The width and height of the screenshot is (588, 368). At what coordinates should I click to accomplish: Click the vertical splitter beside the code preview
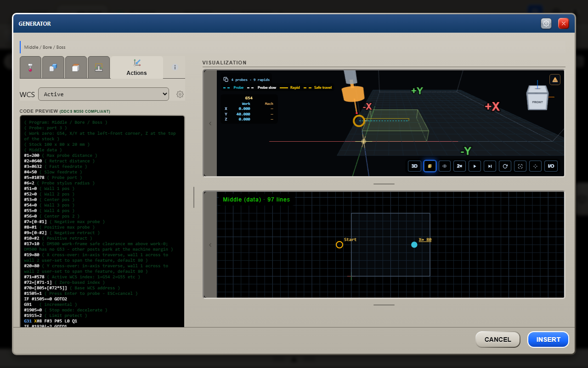(x=194, y=197)
